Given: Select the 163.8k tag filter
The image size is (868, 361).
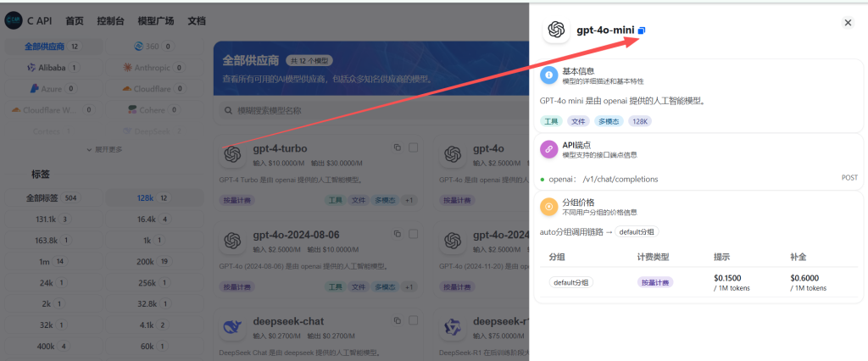Looking at the screenshot, I should [53, 241].
